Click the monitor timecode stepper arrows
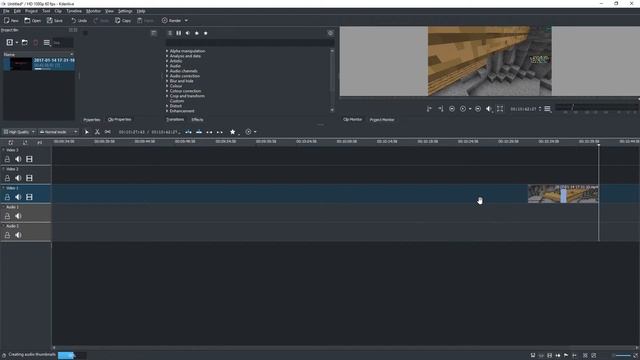This screenshot has height=360, width=640. pyautogui.click(x=540, y=109)
